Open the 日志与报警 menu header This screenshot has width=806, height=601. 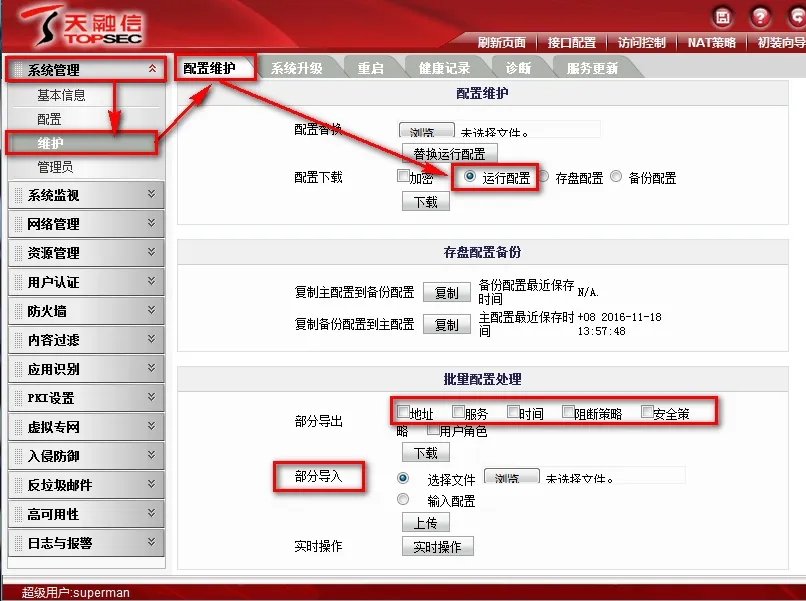click(x=86, y=542)
